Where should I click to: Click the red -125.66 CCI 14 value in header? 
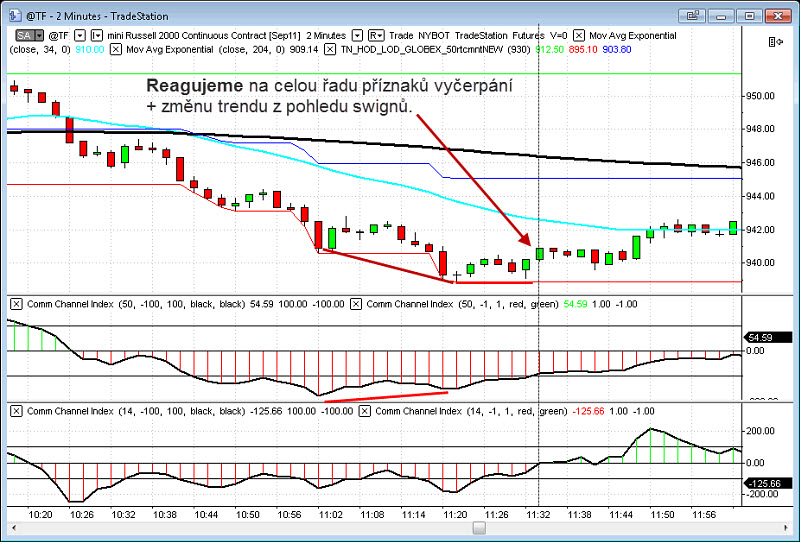tap(588, 411)
